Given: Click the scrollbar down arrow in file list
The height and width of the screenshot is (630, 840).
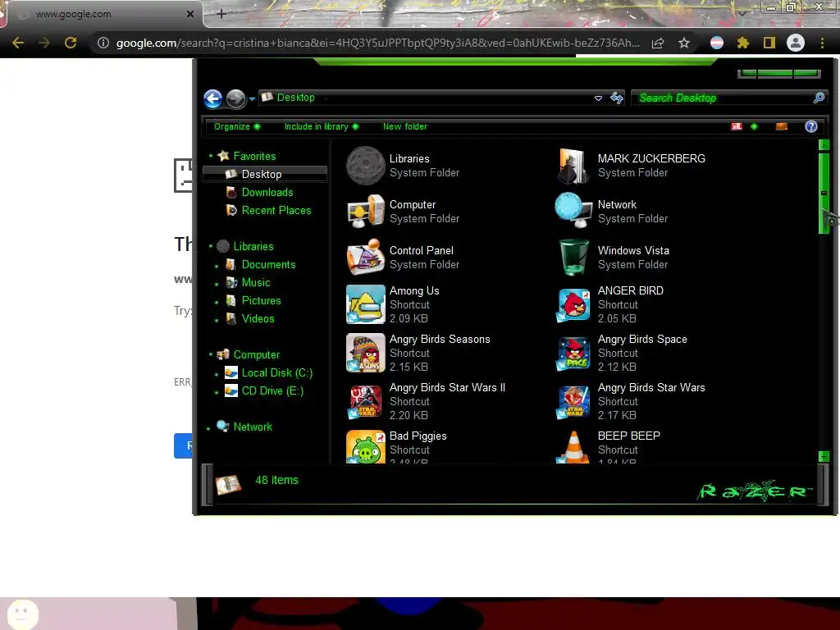Looking at the screenshot, I should tap(824, 456).
